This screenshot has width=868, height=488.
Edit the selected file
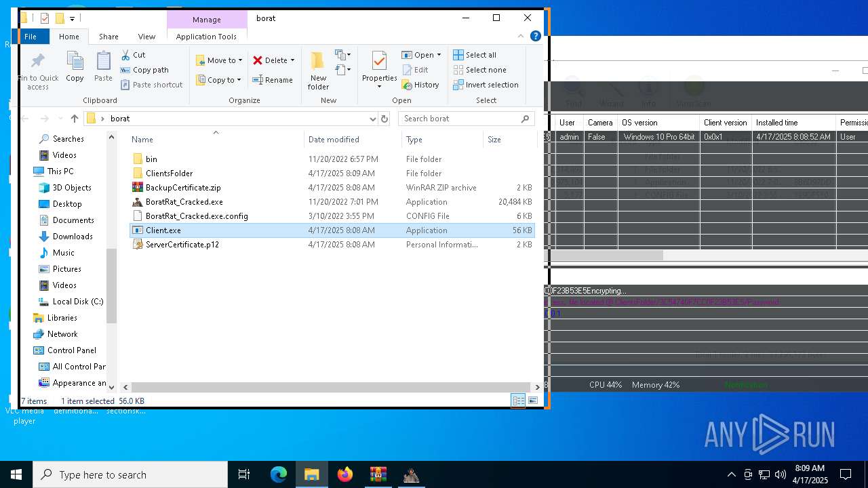(x=415, y=70)
